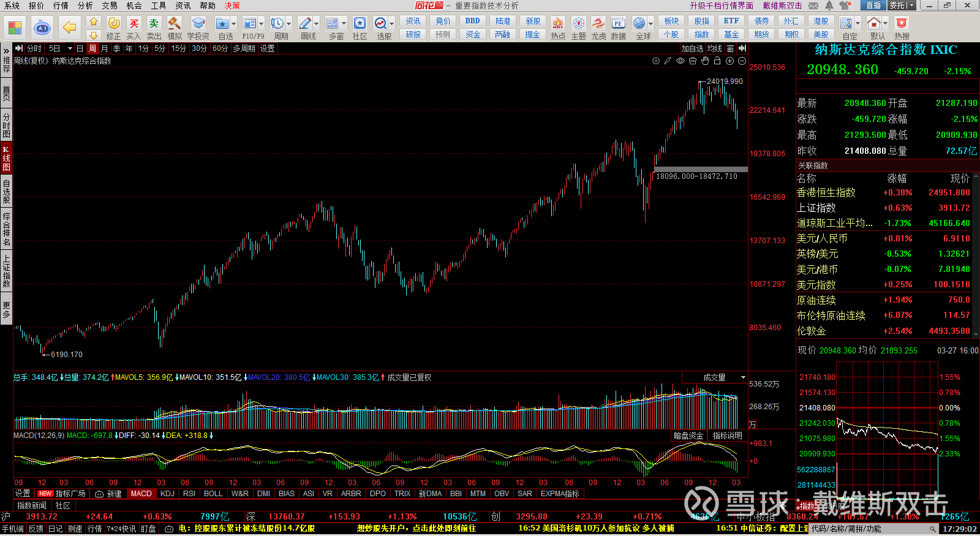The image size is (980, 536).
Task: Click 加自选 add to watchlist
Action: pyautogui.click(x=693, y=48)
